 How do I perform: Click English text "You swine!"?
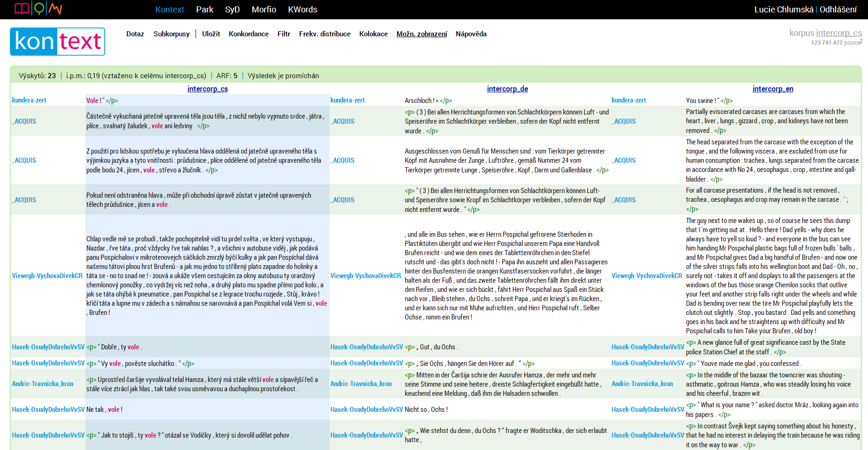(x=701, y=101)
